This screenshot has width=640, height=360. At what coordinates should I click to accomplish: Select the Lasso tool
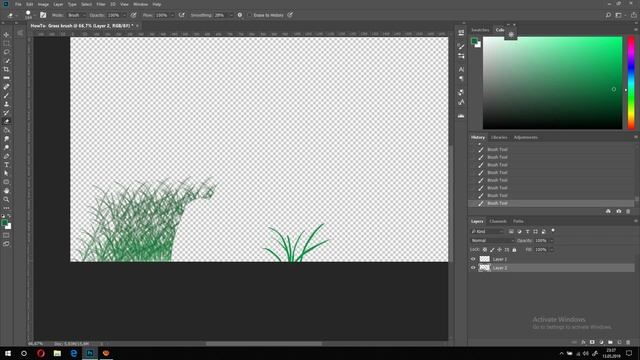(7, 52)
